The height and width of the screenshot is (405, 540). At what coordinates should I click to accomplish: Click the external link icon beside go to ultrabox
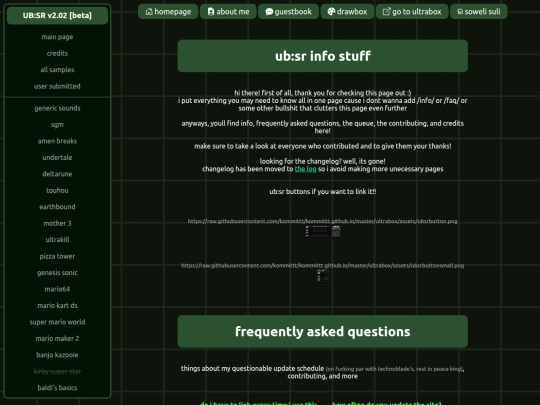(x=387, y=12)
